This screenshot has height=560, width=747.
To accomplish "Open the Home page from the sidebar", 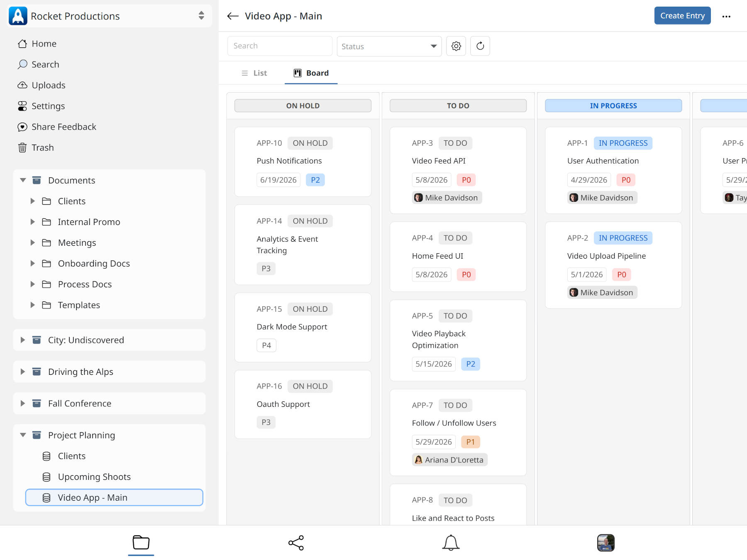I will 44,44.
